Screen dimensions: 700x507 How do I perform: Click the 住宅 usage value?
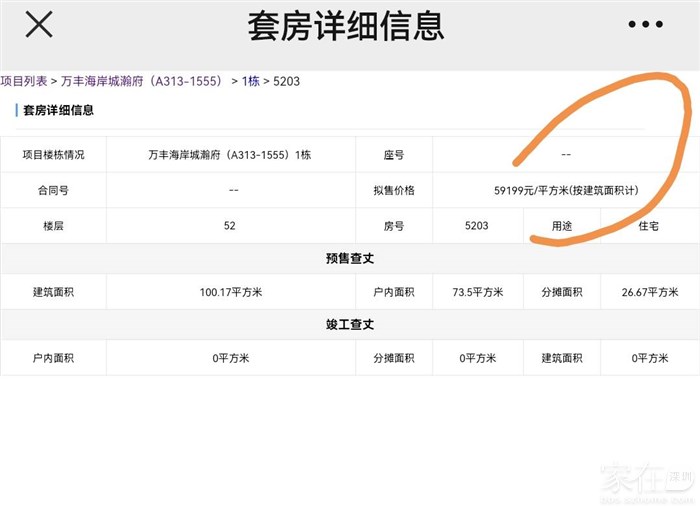pyautogui.click(x=649, y=226)
